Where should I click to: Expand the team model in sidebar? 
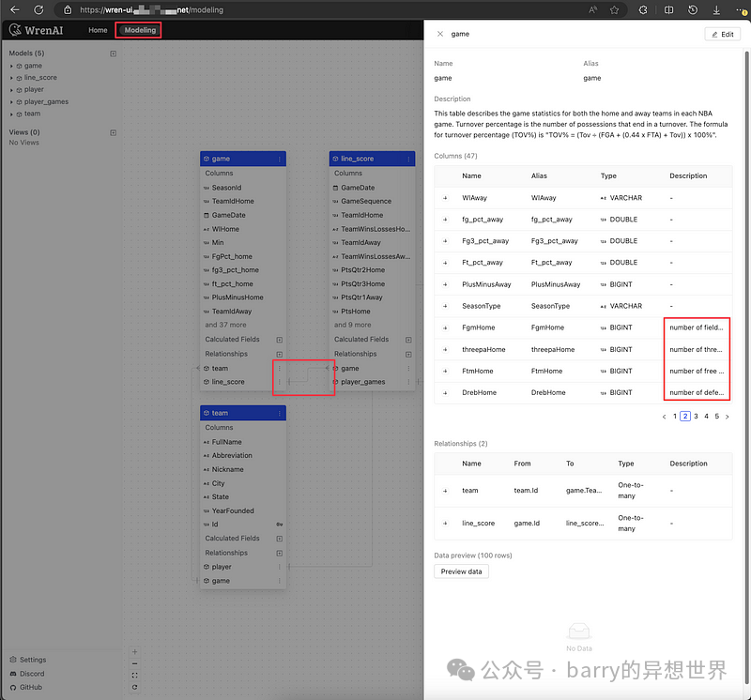point(11,114)
